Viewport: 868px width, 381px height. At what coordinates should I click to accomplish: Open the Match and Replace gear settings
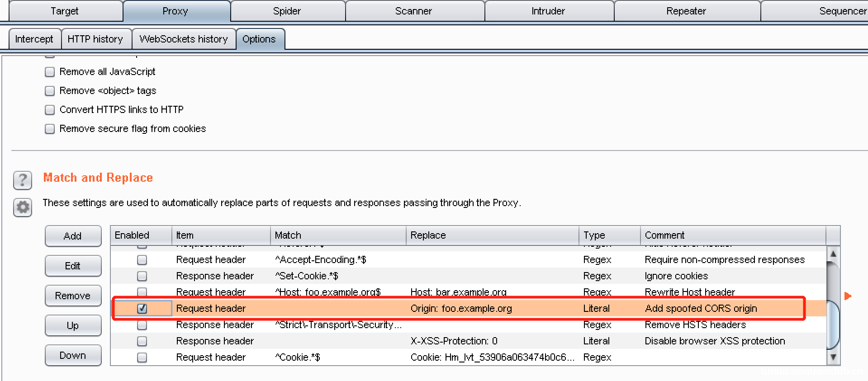[x=23, y=207]
